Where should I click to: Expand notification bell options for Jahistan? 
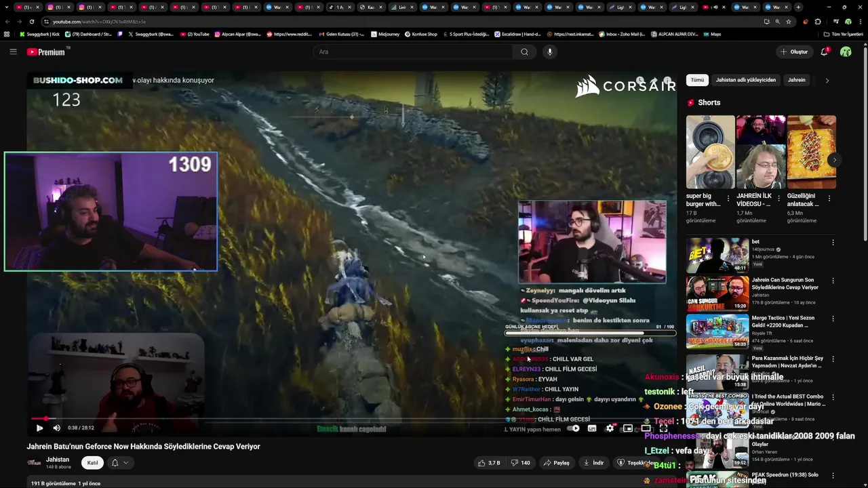click(119, 463)
